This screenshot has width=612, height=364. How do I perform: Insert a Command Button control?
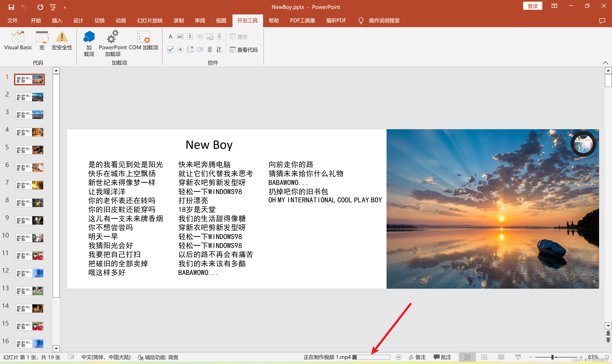pyautogui.click(x=200, y=37)
